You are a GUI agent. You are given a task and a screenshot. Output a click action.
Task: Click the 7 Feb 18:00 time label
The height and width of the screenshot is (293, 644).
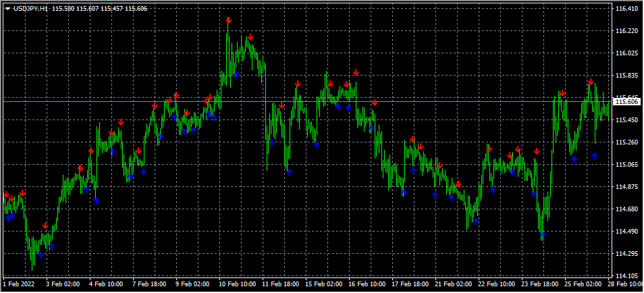(x=149, y=284)
